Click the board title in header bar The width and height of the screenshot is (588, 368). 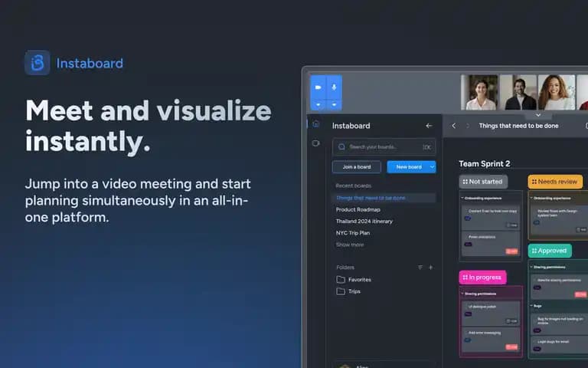[518, 126]
